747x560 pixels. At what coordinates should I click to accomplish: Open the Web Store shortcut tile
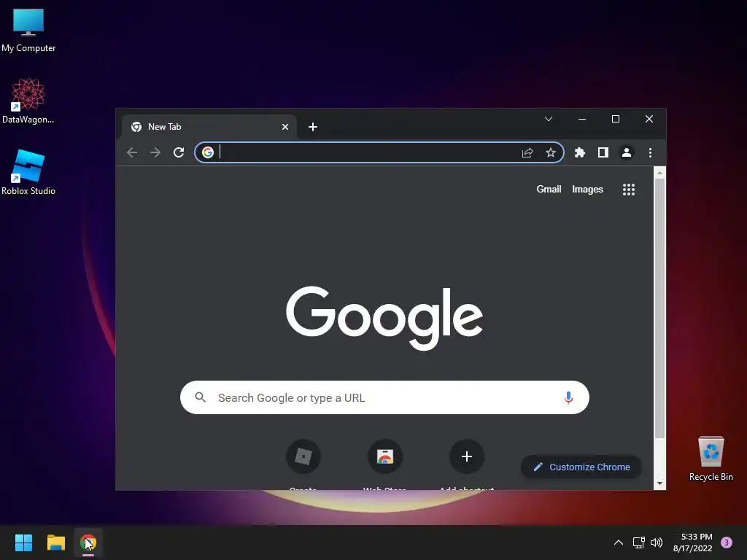pyautogui.click(x=385, y=456)
